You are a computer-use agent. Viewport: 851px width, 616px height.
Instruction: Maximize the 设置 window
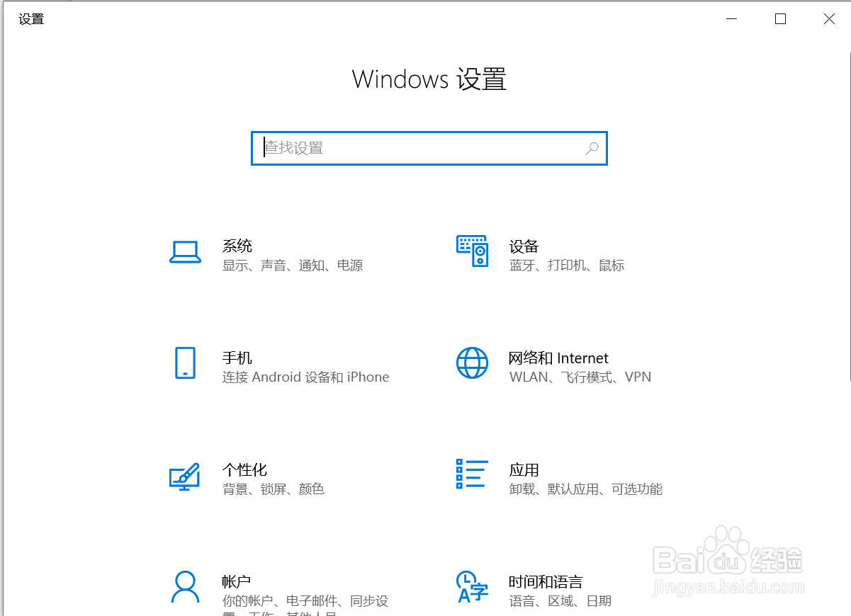pos(780,19)
